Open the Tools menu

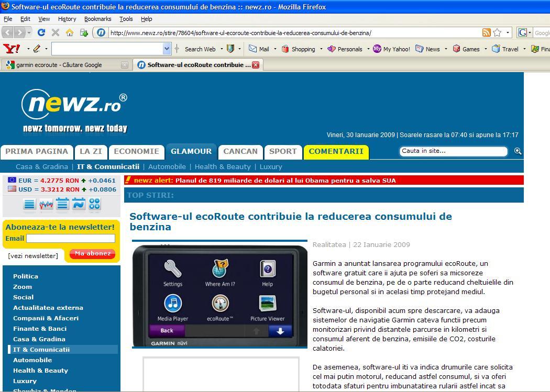coord(126,19)
